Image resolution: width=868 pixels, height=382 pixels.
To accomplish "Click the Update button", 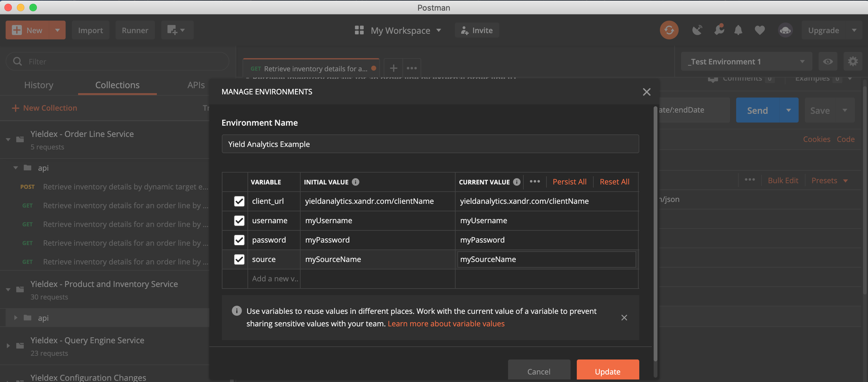I will (x=607, y=371).
